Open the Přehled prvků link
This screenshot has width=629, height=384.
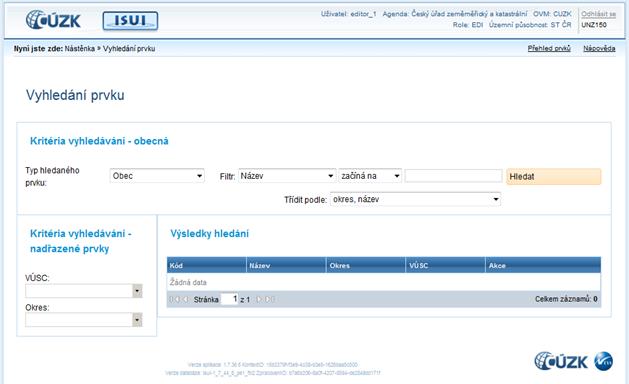click(549, 49)
